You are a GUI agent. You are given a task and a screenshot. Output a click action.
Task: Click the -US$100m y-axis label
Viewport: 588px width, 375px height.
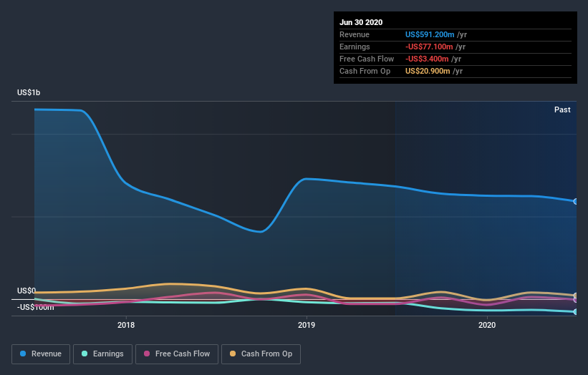[36, 307]
